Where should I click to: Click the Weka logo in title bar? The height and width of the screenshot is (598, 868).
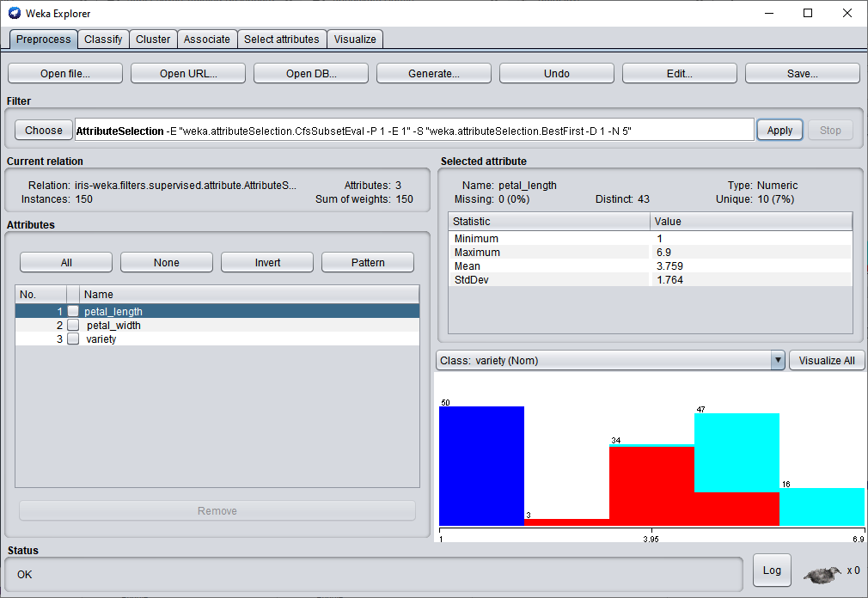tap(15, 13)
